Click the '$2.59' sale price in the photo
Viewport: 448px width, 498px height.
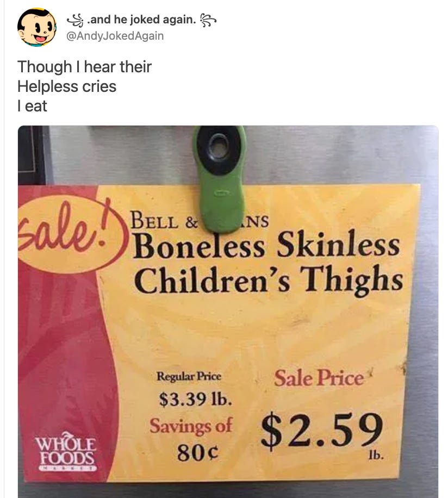pyautogui.click(x=322, y=432)
